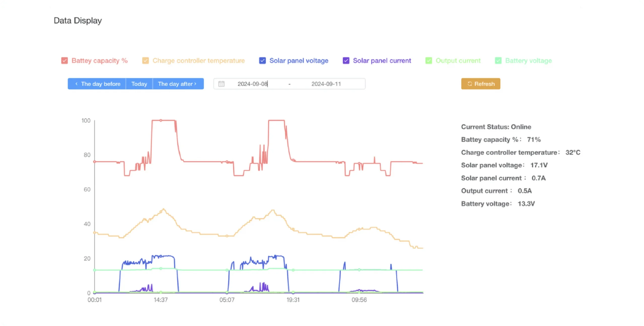Click the Output current legend label
Viewport: 644px width, 326px height.
tap(458, 61)
